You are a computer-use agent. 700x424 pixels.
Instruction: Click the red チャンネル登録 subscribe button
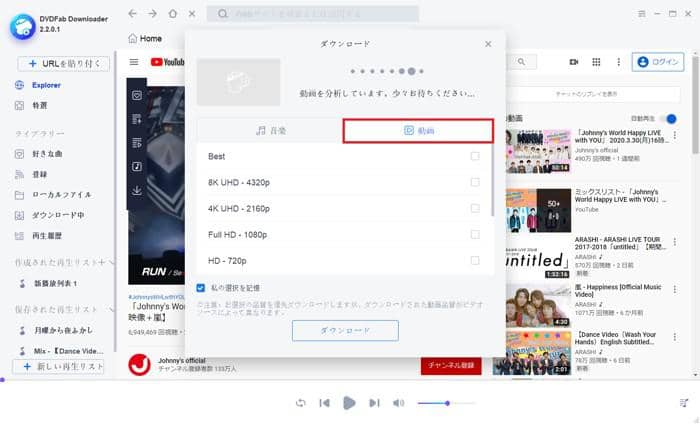click(451, 366)
